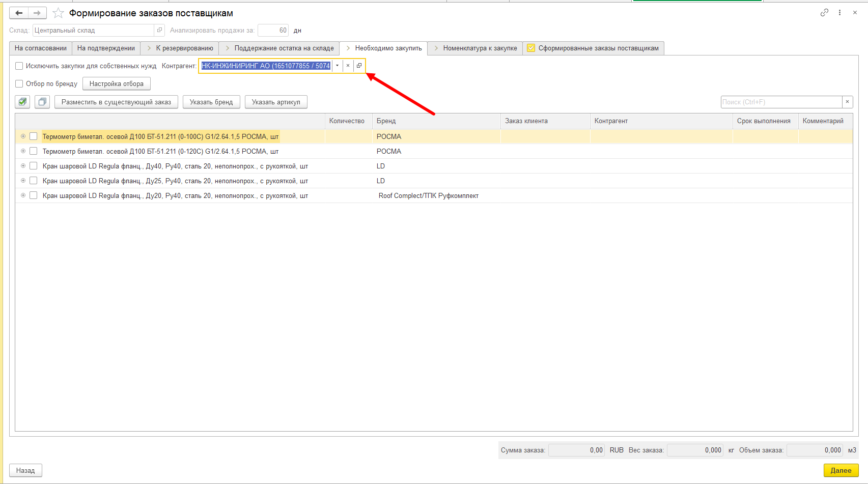Enable the Отбор по бренду checkbox
Image resolution: width=868 pixels, height=484 pixels.
click(19, 83)
